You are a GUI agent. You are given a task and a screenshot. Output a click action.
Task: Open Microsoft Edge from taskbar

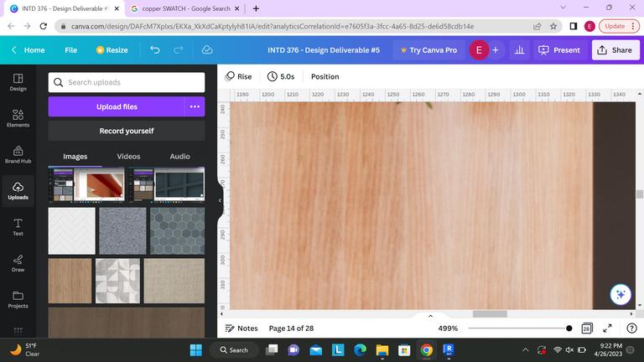361,349
